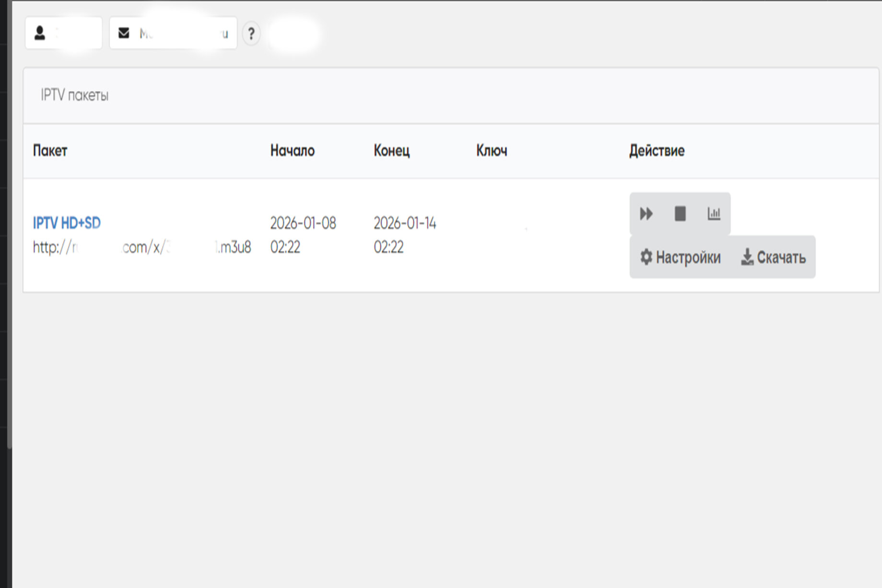Open the statistics bar chart icon
Screen dimensions: 882x588
714,214
